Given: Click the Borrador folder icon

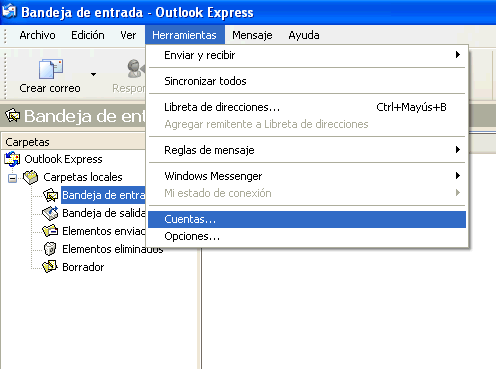Looking at the screenshot, I should click(50, 267).
